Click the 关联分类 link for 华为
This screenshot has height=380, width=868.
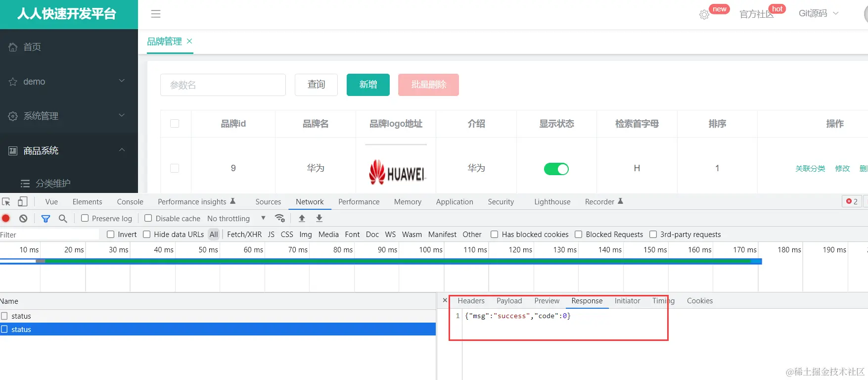810,169
